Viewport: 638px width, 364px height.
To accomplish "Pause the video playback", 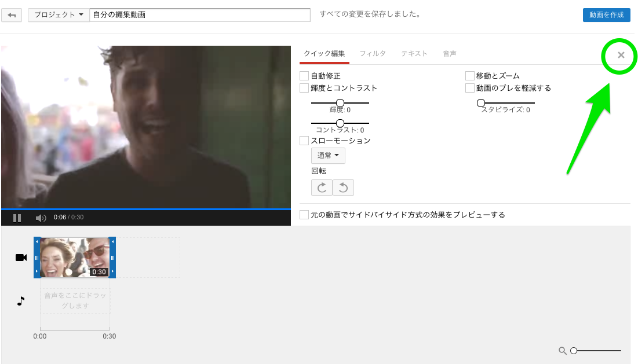I will click(17, 218).
